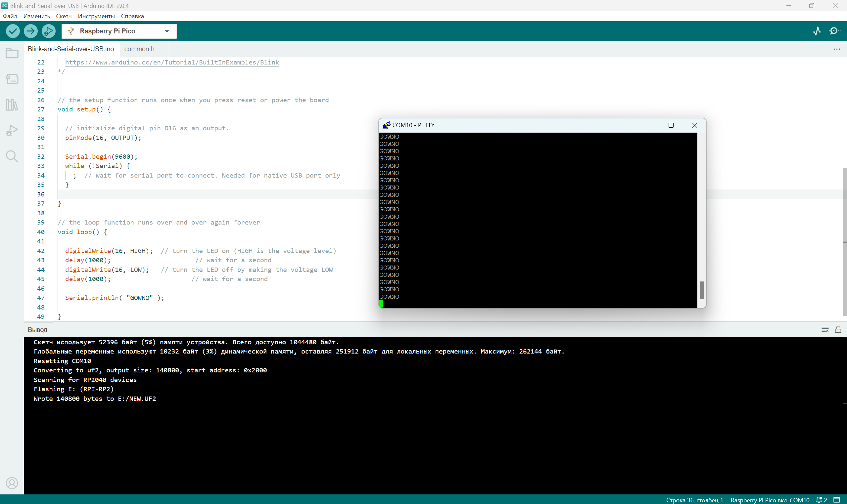Open the Boards Manager sidebar icon
The height and width of the screenshot is (504, 847).
(x=12, y=79)
